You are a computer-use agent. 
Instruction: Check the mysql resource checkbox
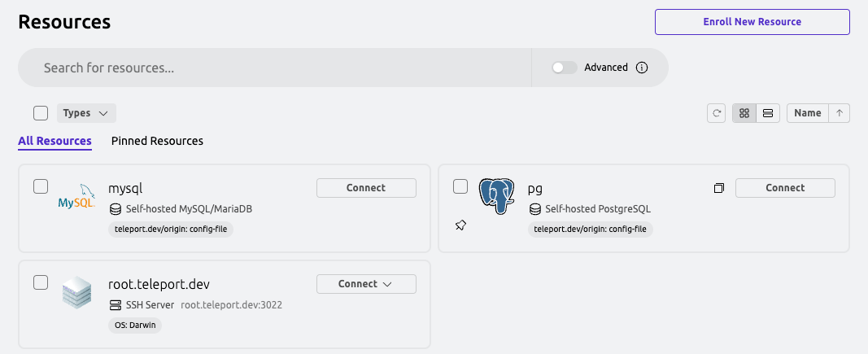(x=41, y=186)
